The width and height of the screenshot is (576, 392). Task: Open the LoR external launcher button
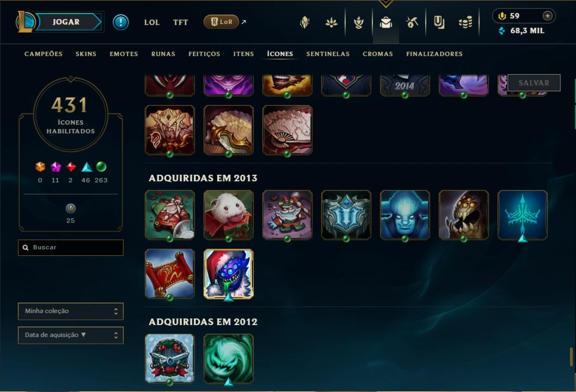point(222,22)
